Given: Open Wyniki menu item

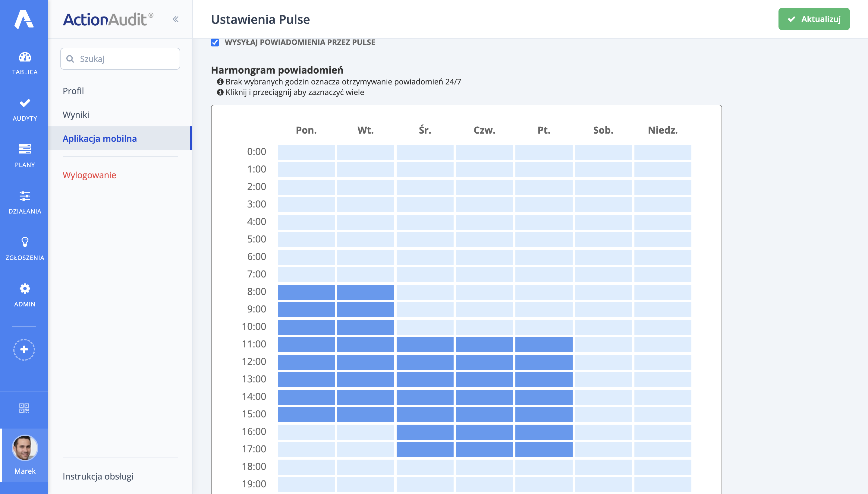Looking at the screenshot, I should [x=76, y=115].
